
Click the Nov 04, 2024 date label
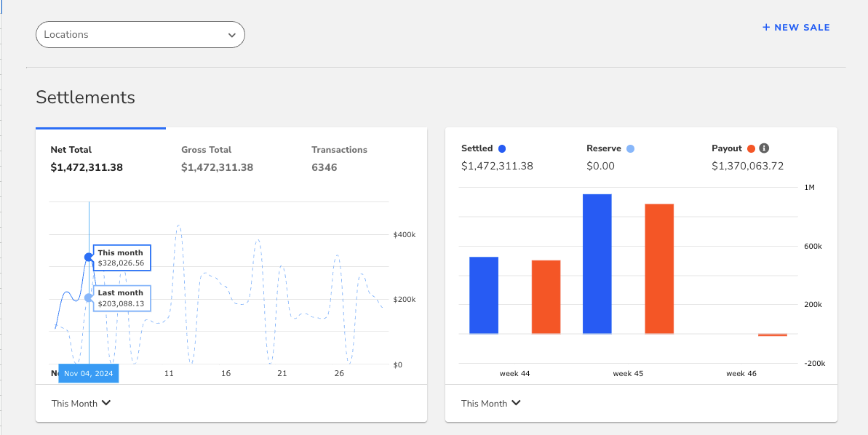(x=88, y=373)
